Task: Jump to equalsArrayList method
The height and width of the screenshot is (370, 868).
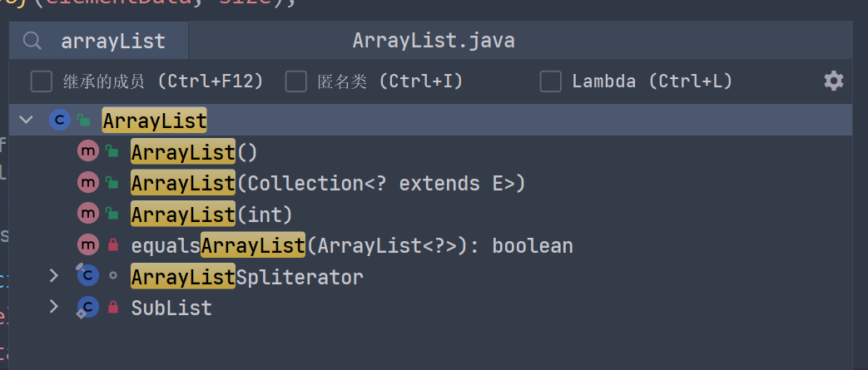Action: click(x=351, y=245)
